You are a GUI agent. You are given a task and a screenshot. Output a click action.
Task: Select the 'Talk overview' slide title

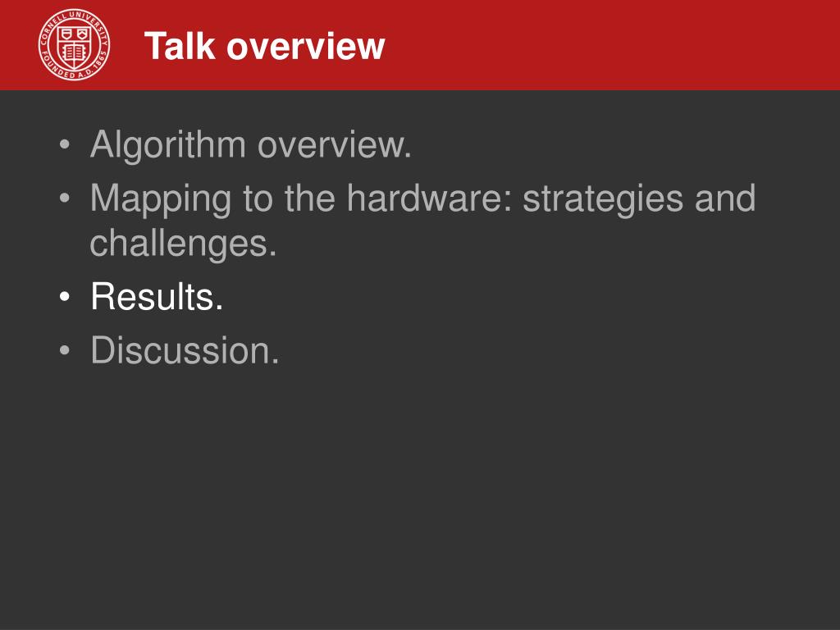pyautogui.click(x=265, y=46)
